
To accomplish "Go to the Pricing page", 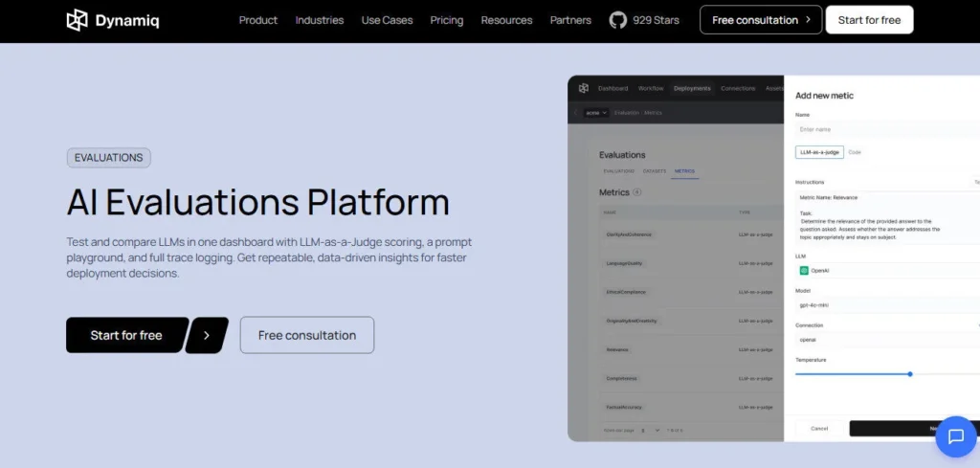I will tap(447, 20).
